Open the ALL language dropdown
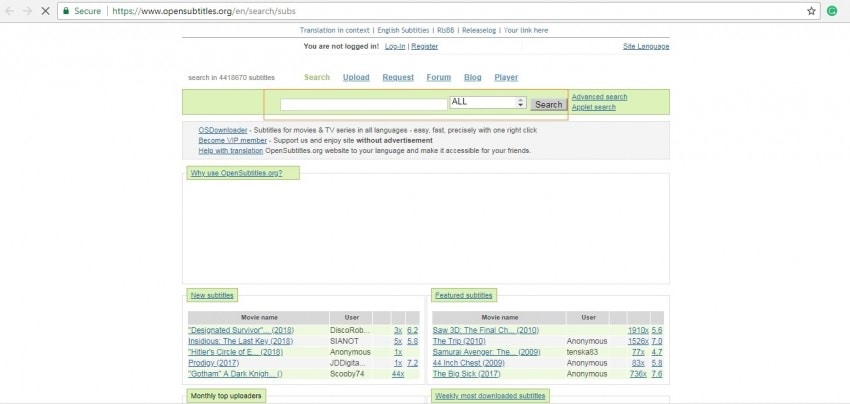The width and height of the screenshot is (850, 404). (x=488, y=102)
